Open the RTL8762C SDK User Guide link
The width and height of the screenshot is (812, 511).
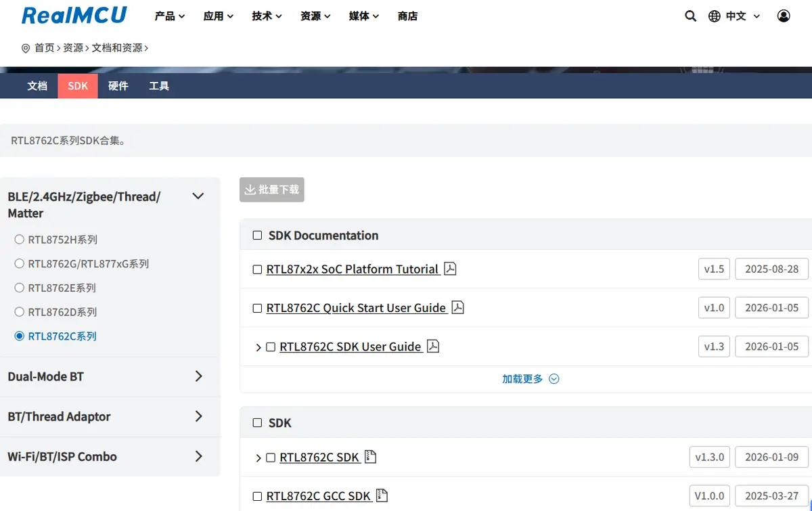coord(351,347)
